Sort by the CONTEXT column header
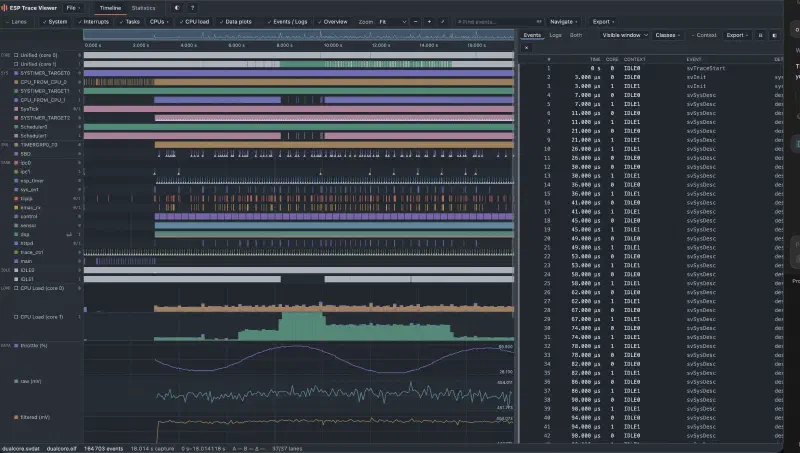The image size is (800, 453). click(635, 59)
